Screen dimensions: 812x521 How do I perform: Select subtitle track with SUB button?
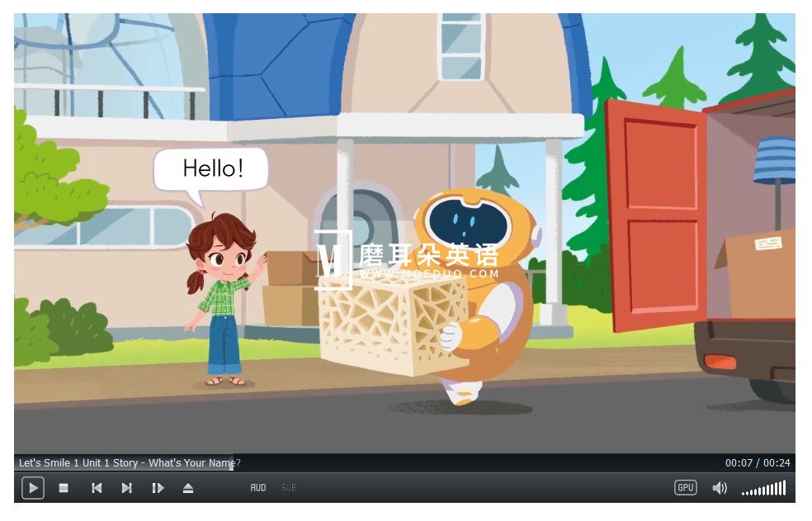pyautogui.click(x=289, y=488)
